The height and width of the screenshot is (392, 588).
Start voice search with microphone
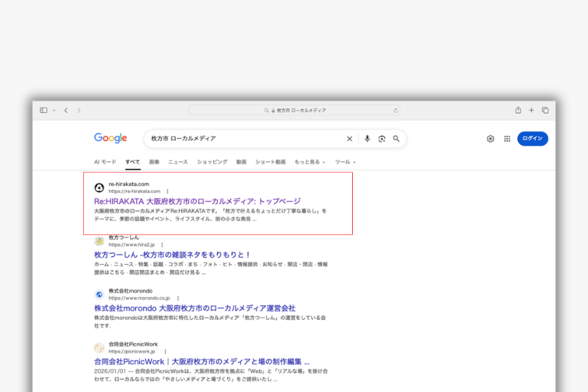click(367, 139)
